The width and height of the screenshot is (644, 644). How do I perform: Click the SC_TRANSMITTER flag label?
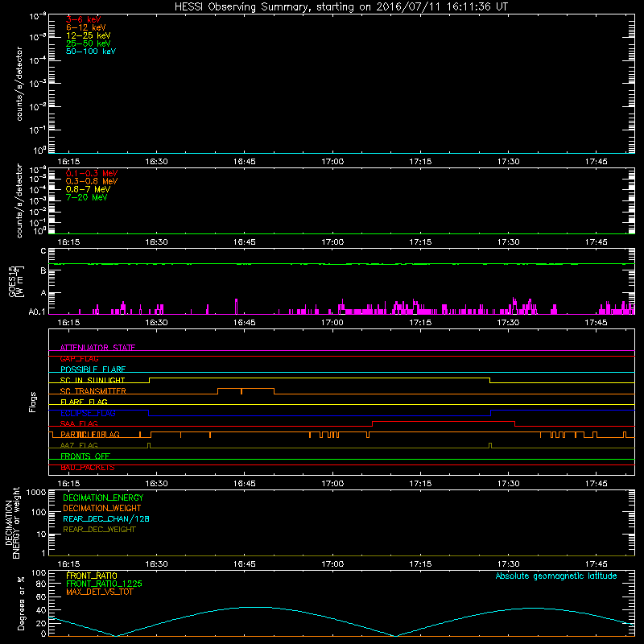93,391
